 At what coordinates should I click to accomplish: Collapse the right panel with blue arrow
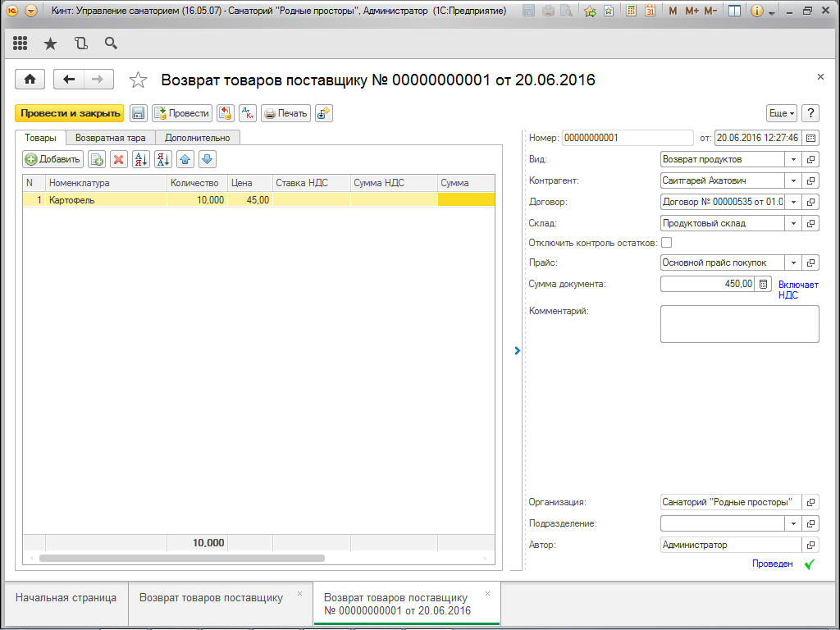tap(517, 350)
